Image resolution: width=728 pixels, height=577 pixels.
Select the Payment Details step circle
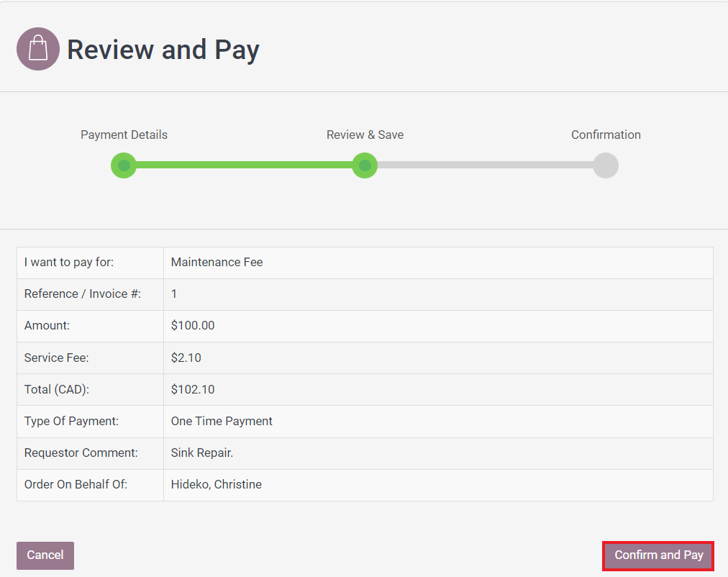pyautogui.click(x=124, y=165)
